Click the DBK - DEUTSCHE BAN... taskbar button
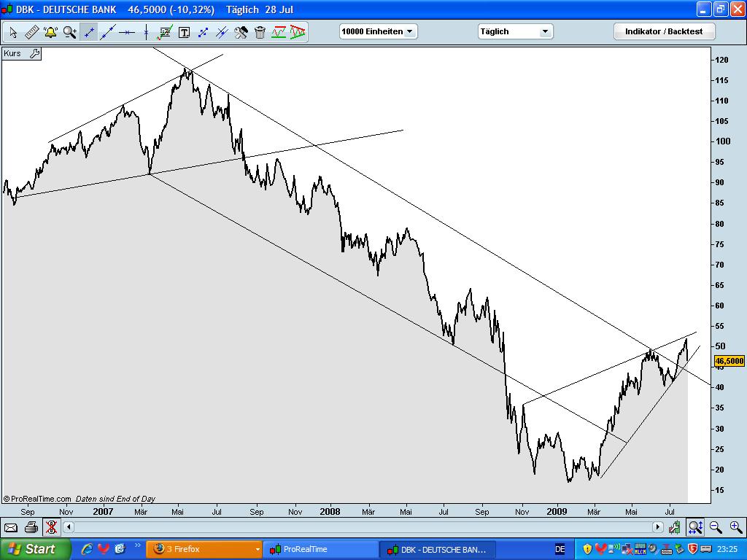This screenshot has width=747, height=560. tap(438, 549)
